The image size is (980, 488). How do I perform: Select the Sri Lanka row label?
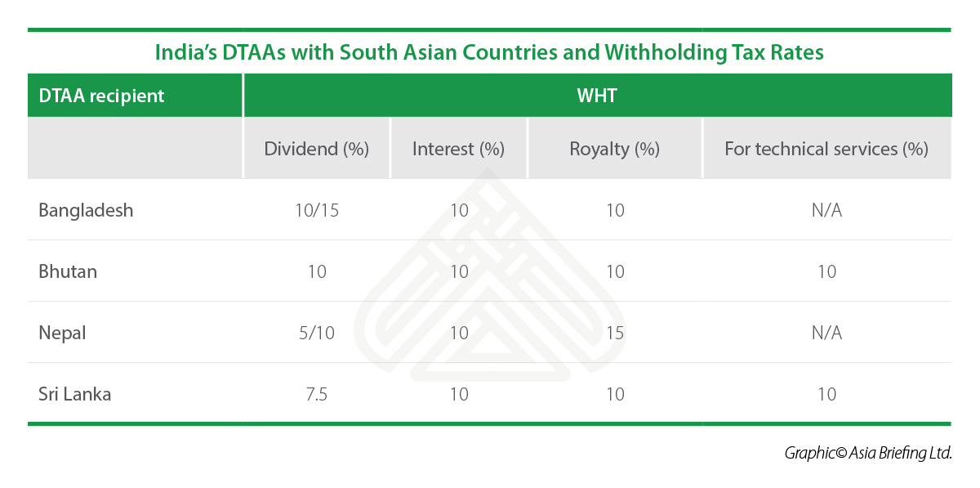tap(75, 394)
